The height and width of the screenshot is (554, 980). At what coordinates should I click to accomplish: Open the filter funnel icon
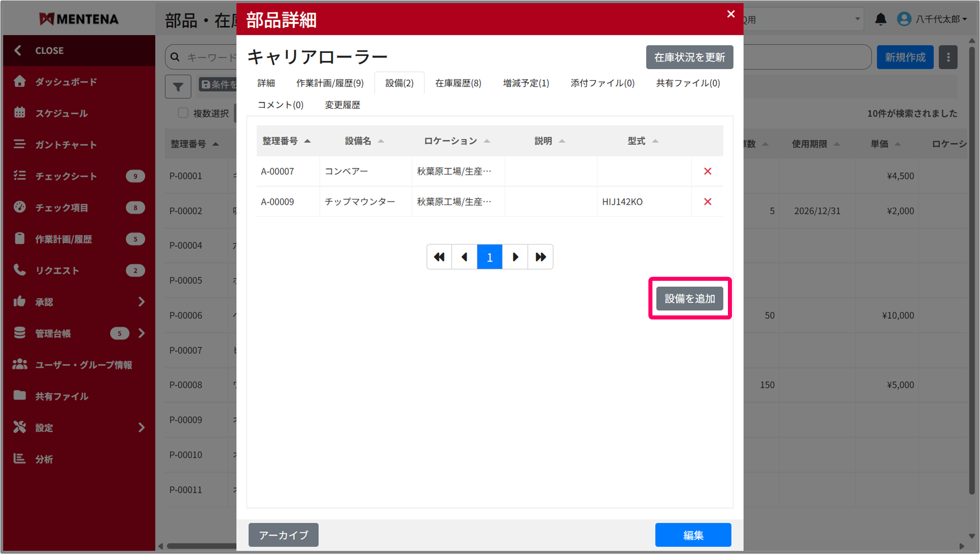click(178, 86)
